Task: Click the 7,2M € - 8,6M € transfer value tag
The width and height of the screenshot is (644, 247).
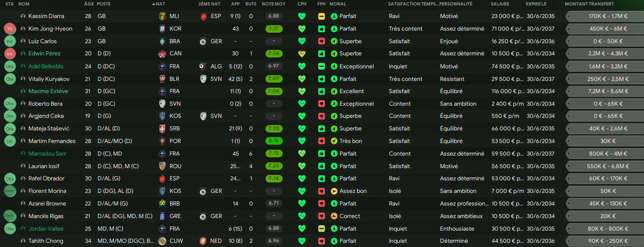Action: click(604, 91)
